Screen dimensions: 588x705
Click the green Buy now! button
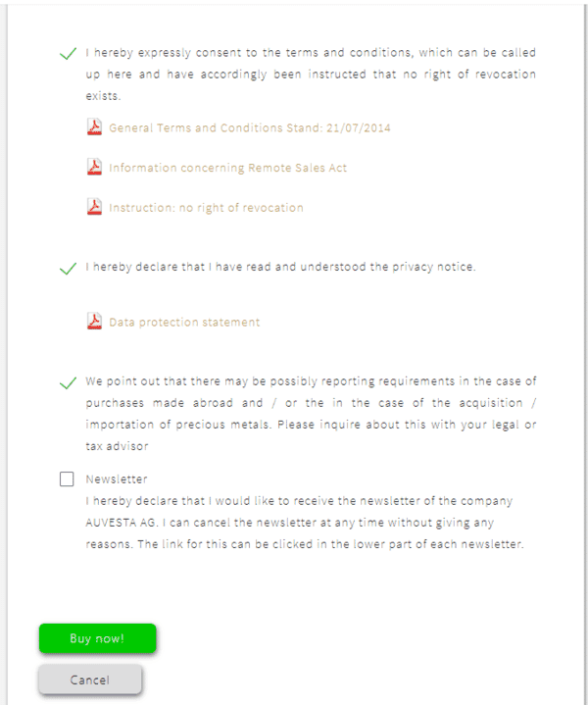coord(98,638)
